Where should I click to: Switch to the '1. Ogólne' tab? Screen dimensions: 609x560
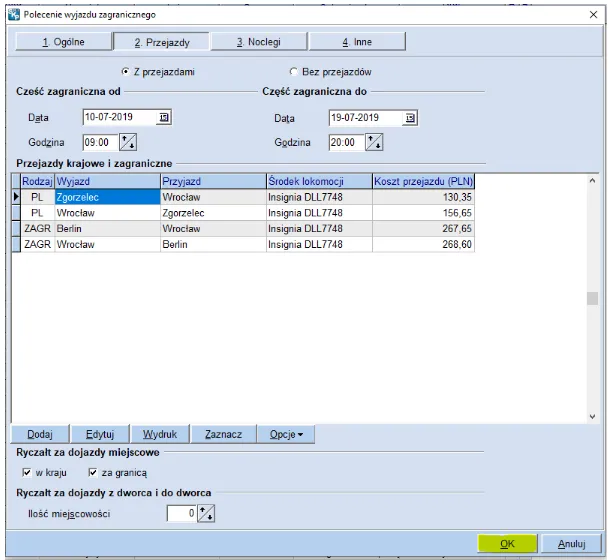62,42
